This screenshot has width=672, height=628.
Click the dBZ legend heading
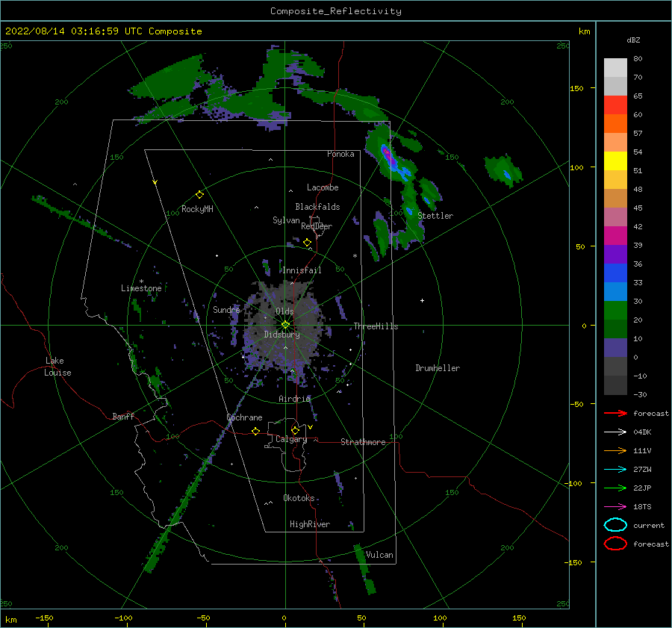point(633,40)
